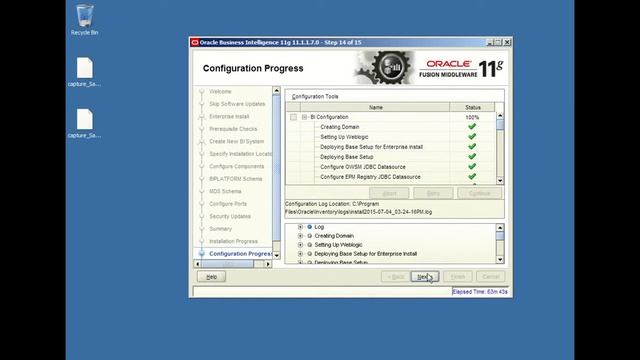Click the green check beside Creating Domain
Image resolution: width=640 pixels, height=360 pixels.
coord(472,127)
